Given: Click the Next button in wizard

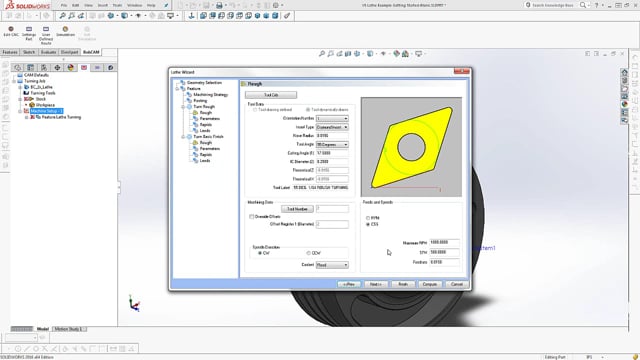Looking at the screenshot, I should pos(376,284).
